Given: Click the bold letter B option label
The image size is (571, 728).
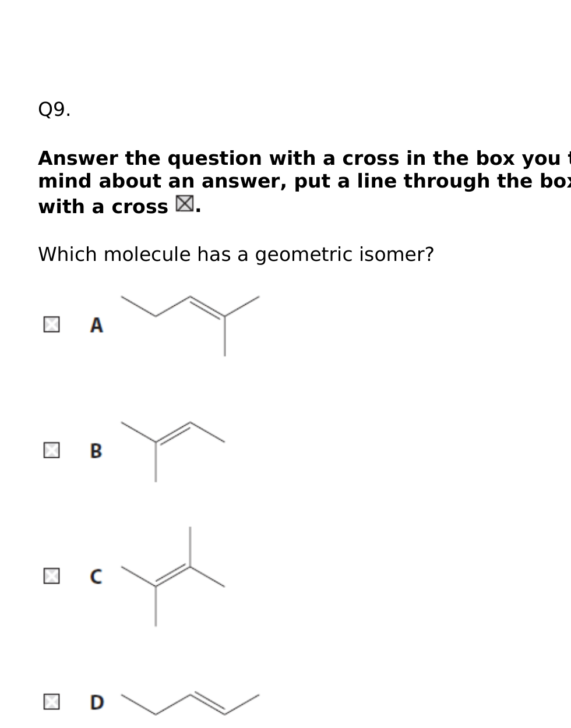Looking at the screenshot, I should 96,451.
